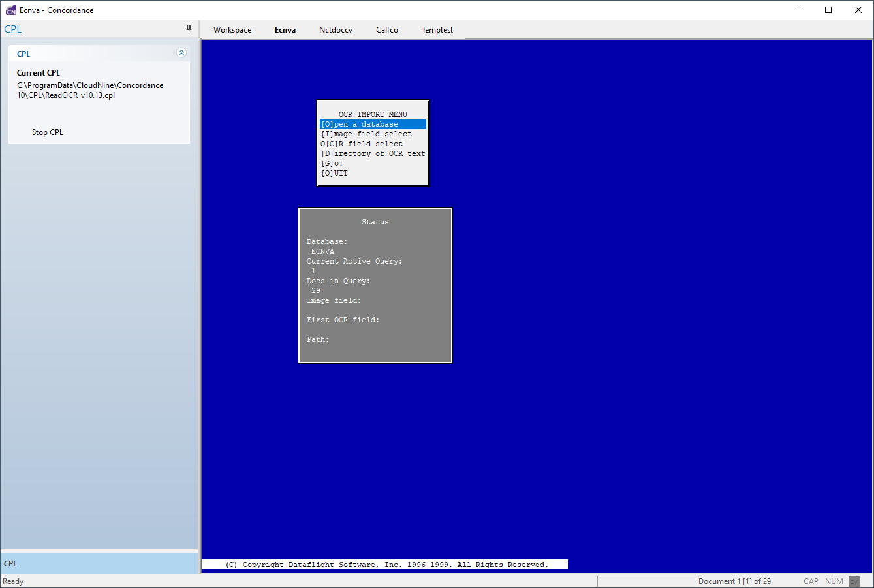Click the Dataflight copyright notice text
Image resolution: width=874 pixels, height=588 pixels.
pos(387,565)
